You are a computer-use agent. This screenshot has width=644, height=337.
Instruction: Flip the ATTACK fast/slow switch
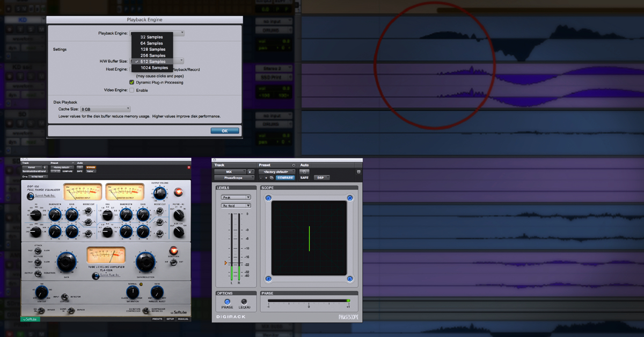coord(38,251)
